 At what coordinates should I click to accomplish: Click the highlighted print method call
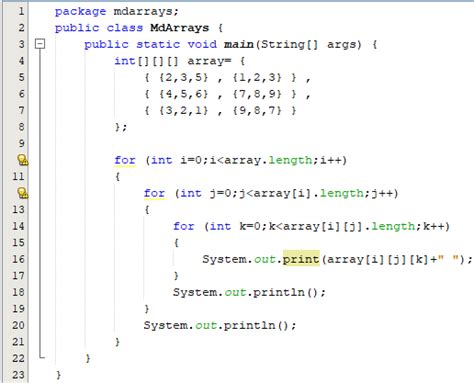pos(301,259)
